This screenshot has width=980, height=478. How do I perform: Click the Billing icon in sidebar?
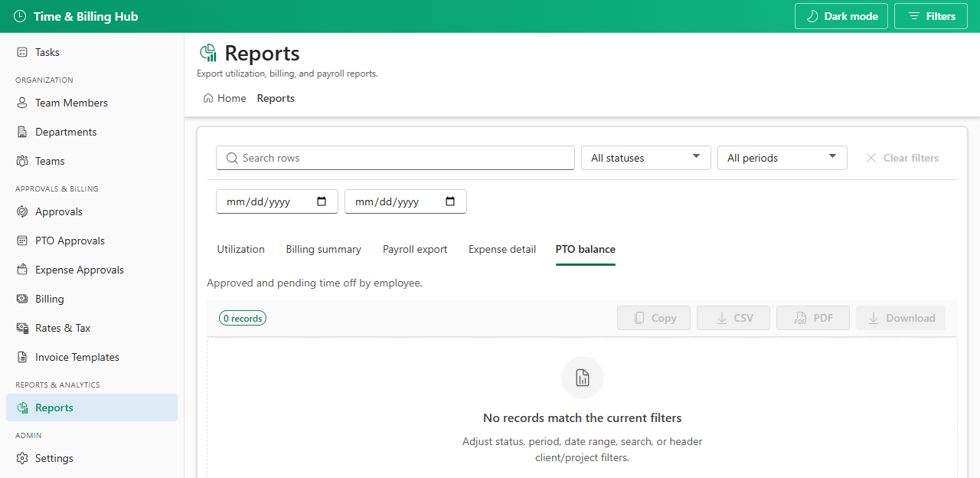pyautogui.click(x=22, y=299)
